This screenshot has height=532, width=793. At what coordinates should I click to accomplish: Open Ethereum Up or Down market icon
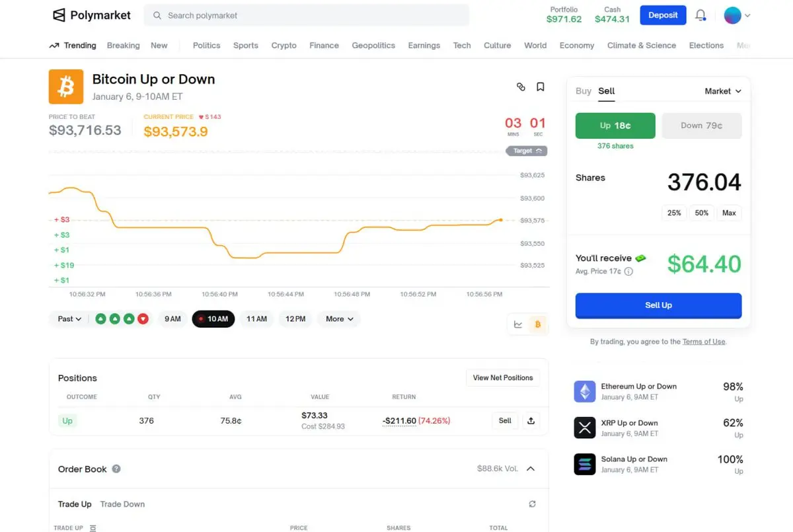585,391
